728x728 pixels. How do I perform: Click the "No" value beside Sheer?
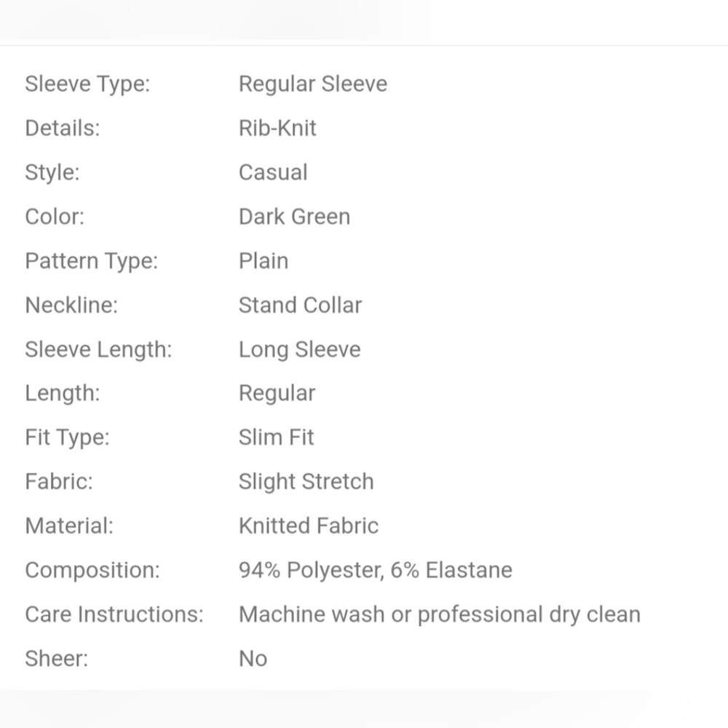click(253, 659)
